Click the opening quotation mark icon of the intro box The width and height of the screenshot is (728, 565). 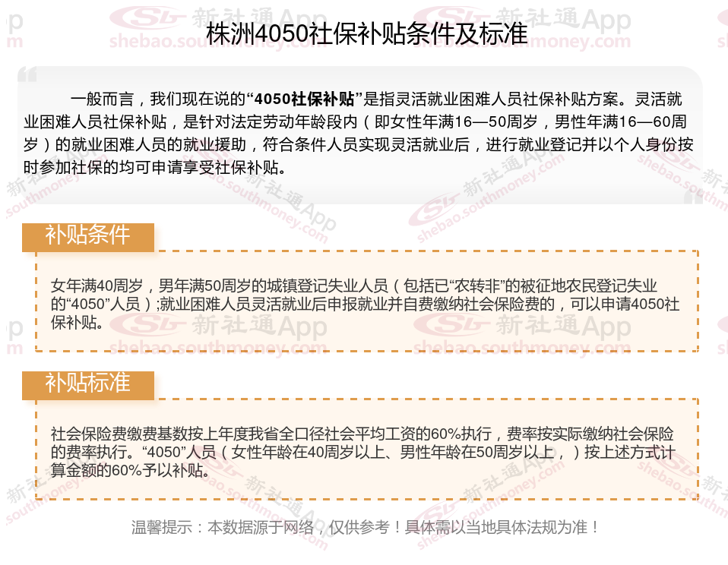(x=27, y=74)
